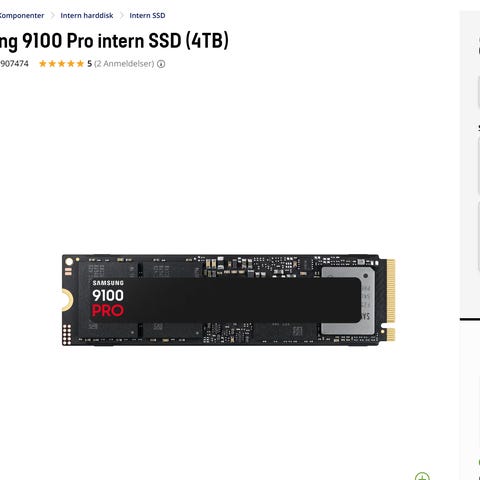Click the rating score number 5

coord(90,64)
